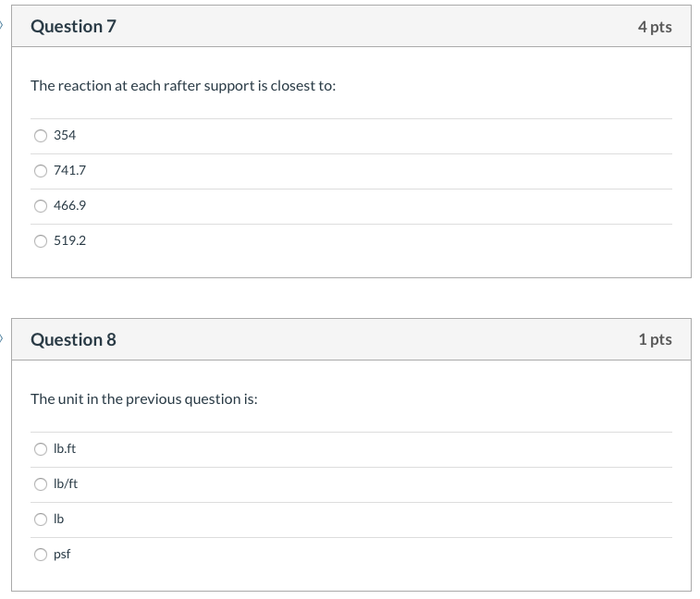Click the arrow marker beside Question 8

[3, 339]
